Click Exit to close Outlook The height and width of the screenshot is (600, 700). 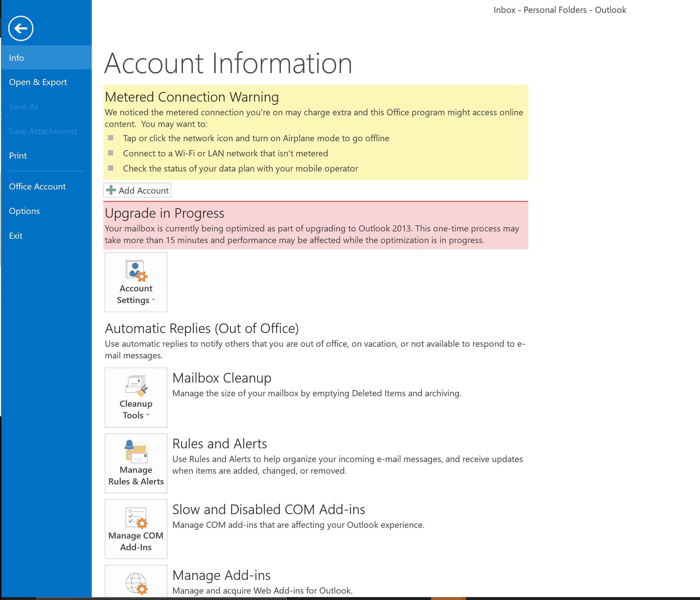(x=15, y=236)
